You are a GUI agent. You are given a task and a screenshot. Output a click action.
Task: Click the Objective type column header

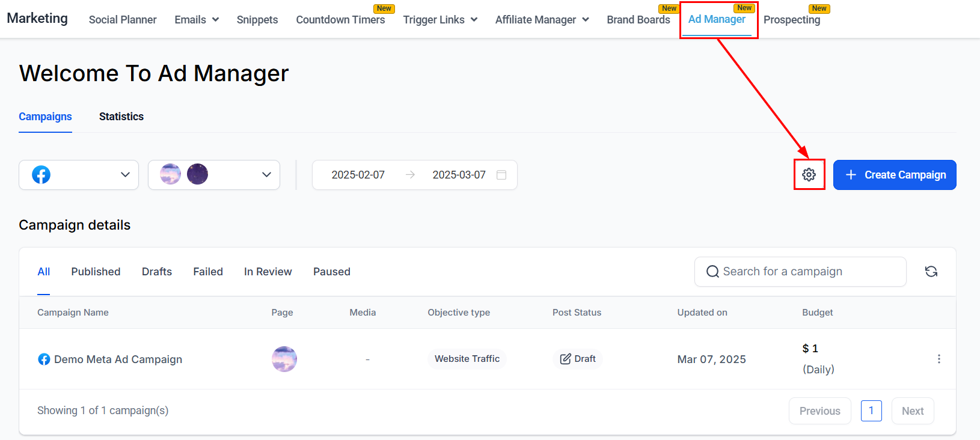459,313
